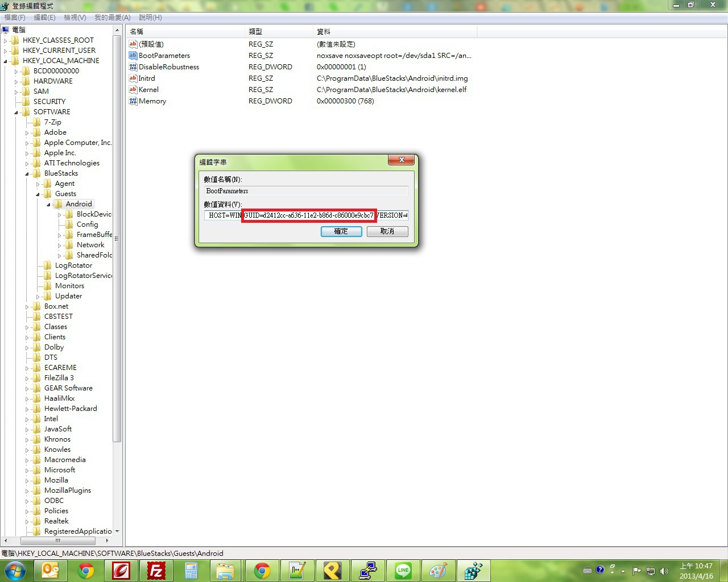Click the Registry Editor taskbar icon
Viewport: 728px width, 582px height.
tap(473, 571)
